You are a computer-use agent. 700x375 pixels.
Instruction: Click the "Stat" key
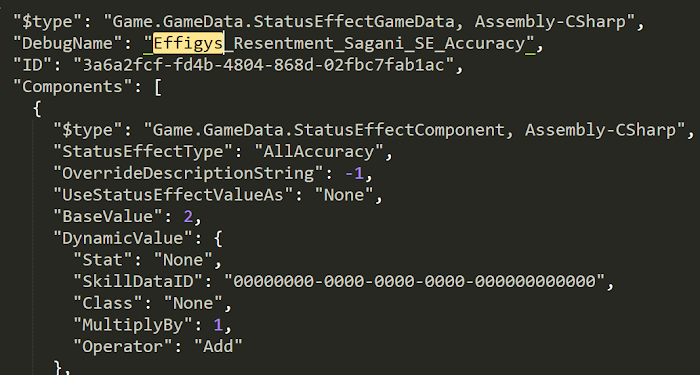tap(104, 260)
